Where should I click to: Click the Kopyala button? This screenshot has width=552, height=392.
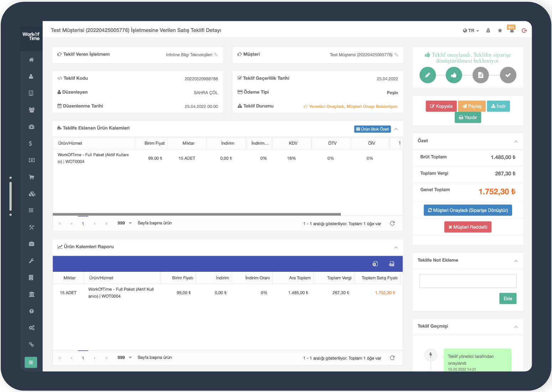click(441, 106)
